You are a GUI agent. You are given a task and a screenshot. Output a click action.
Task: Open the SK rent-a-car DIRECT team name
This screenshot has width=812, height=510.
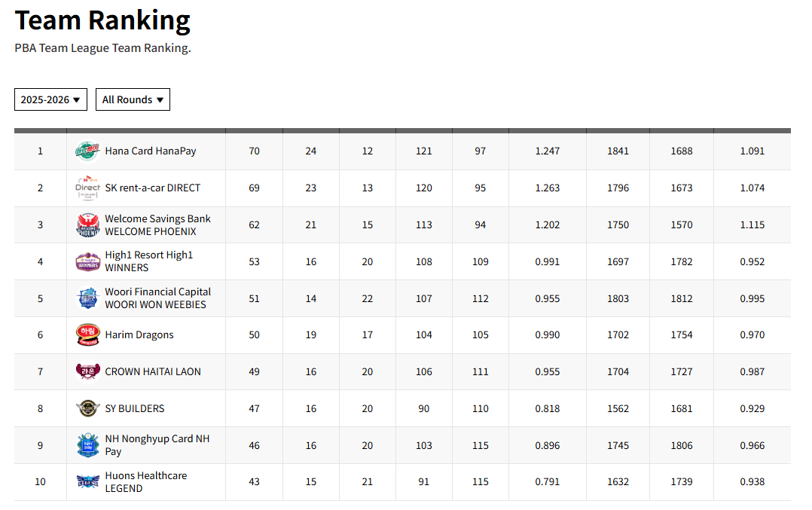tap(152, 188)
